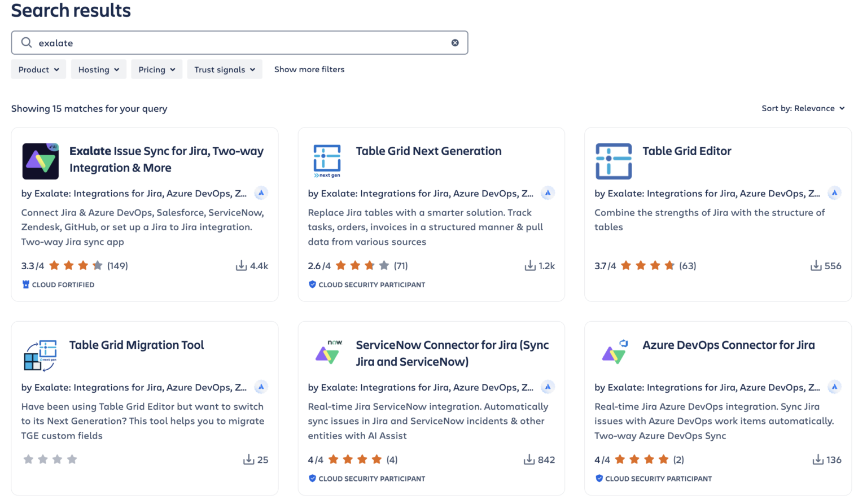Click the star rating on the Table Grid Editor card

tap(647, 266)
